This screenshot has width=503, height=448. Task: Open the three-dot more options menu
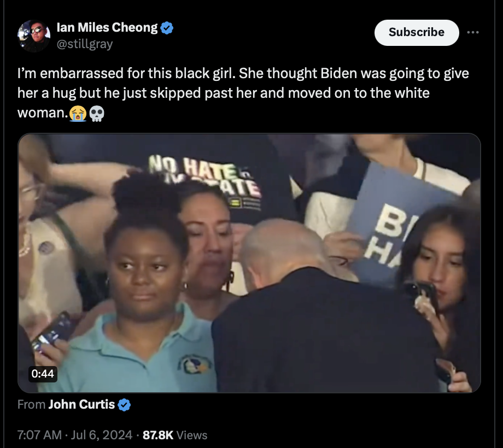coord(473,32)
